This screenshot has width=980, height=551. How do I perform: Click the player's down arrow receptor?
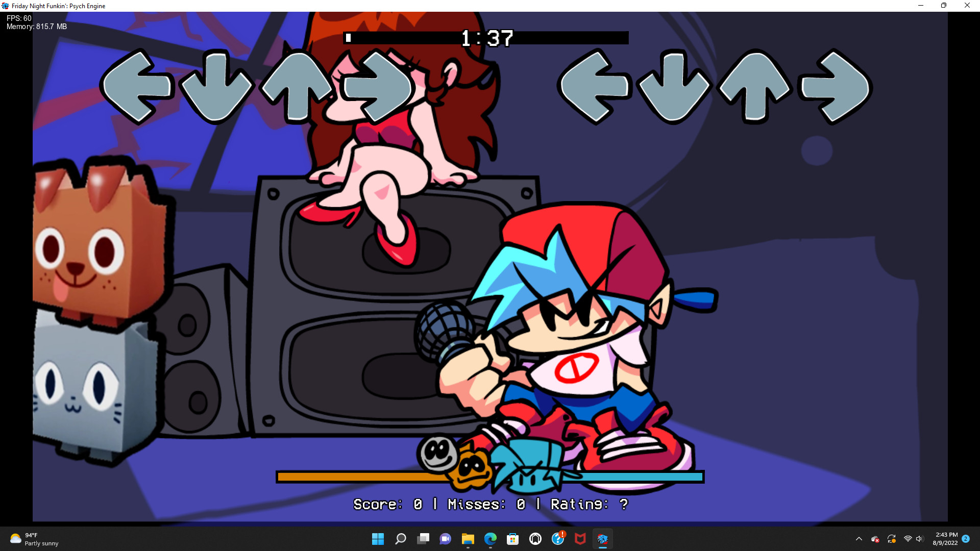pyautogui.click(x=674, y=87)
